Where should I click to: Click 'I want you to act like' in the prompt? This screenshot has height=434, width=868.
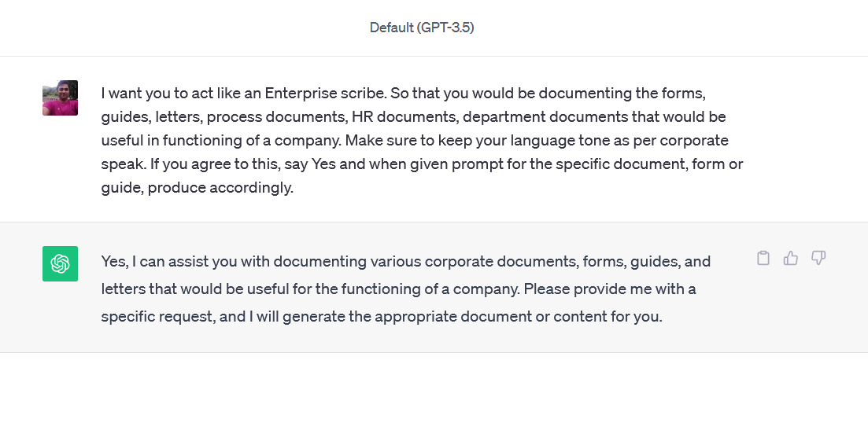click(x=171, y=93)
